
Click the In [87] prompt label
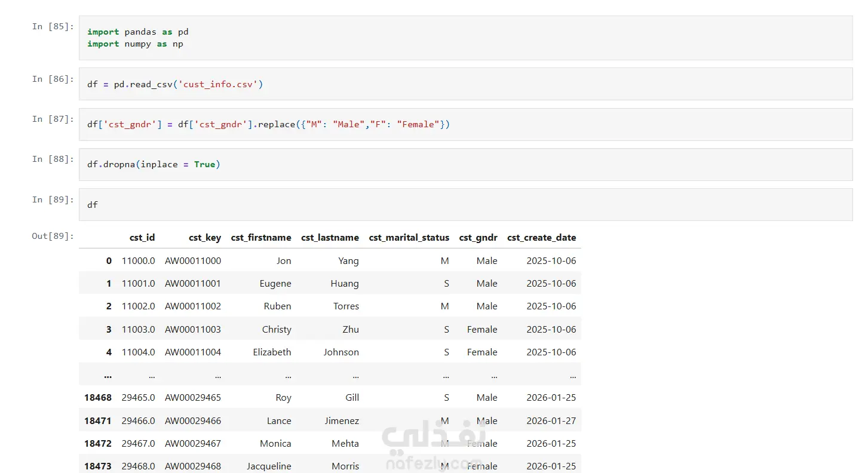pyautogui.click(x=53, y=119)
